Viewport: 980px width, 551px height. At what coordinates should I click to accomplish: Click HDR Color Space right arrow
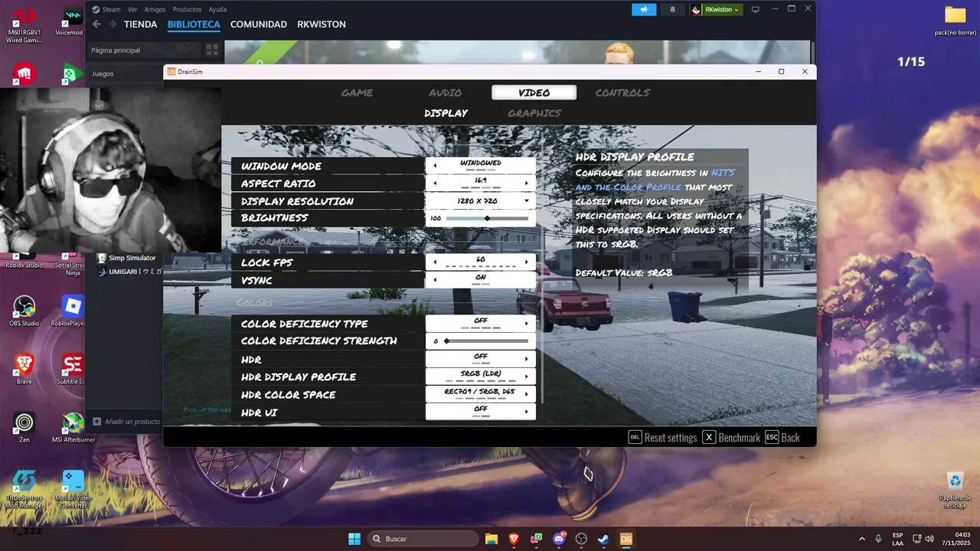click(527, 394)
